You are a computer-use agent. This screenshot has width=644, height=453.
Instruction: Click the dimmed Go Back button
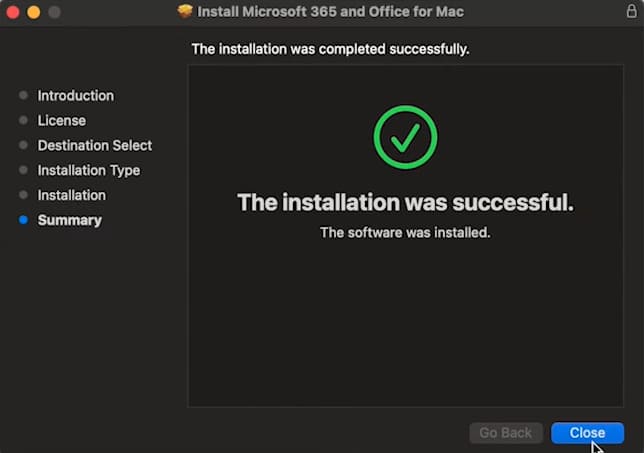[x=506, y=433]
